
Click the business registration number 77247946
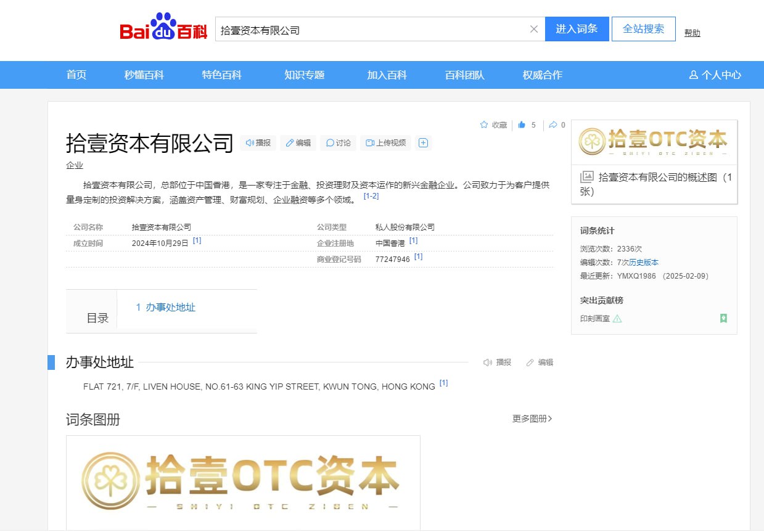393,259
